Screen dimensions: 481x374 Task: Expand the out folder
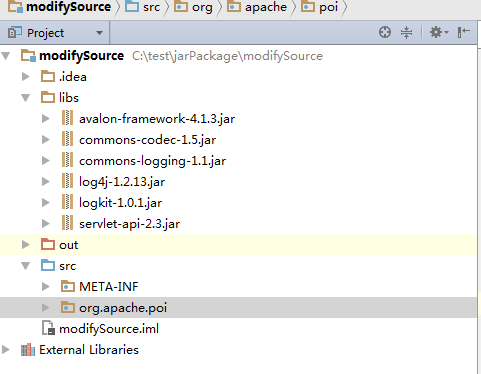[26, 244]
